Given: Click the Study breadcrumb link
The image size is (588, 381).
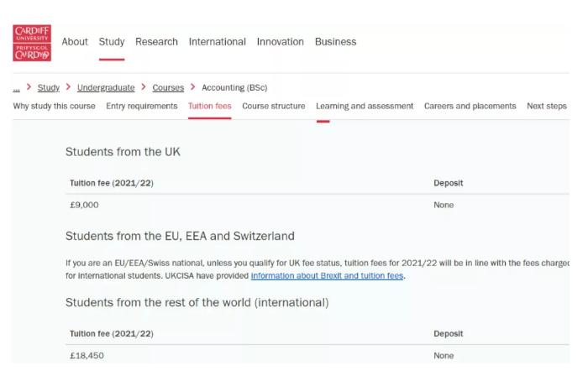Looking at the screenshot, I should [x=49, y=87].
